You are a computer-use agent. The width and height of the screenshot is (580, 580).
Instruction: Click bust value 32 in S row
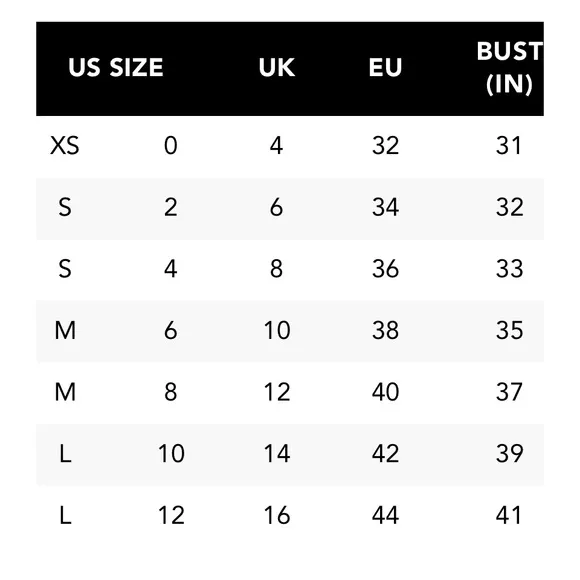(x=510, y=207)
